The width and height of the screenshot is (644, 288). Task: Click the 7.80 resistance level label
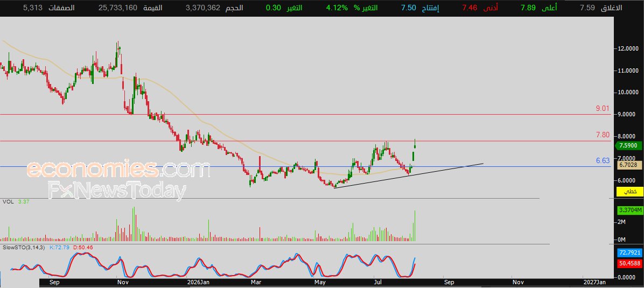point(603,135)
